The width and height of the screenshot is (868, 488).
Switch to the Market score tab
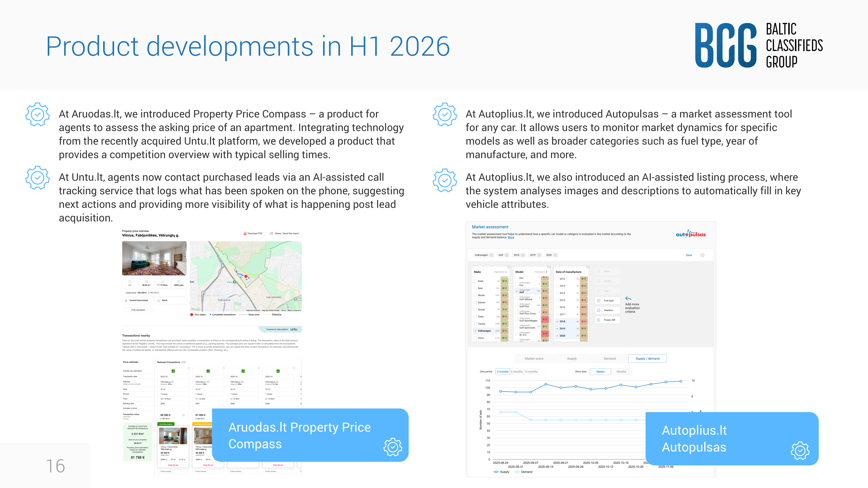[x=534, y=358]
